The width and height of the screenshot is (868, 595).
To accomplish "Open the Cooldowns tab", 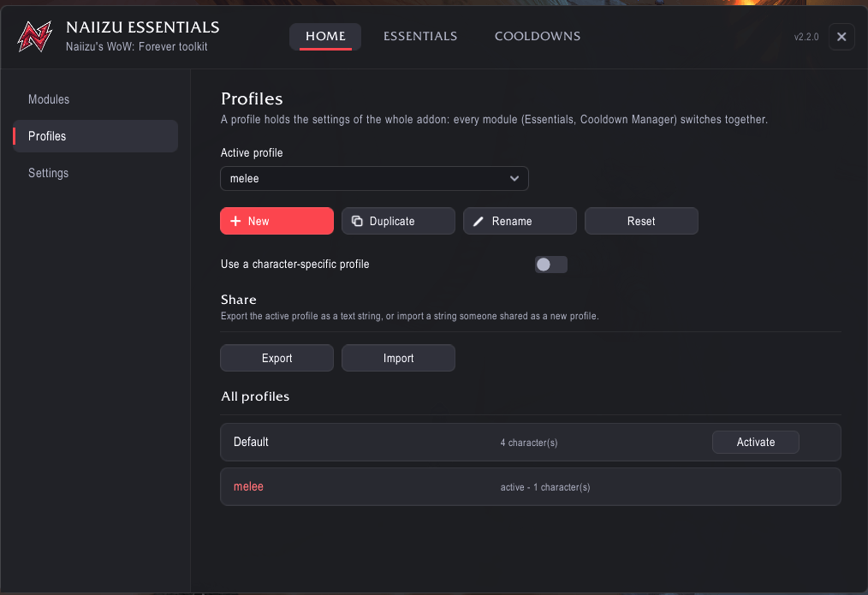I will (538, 37).
